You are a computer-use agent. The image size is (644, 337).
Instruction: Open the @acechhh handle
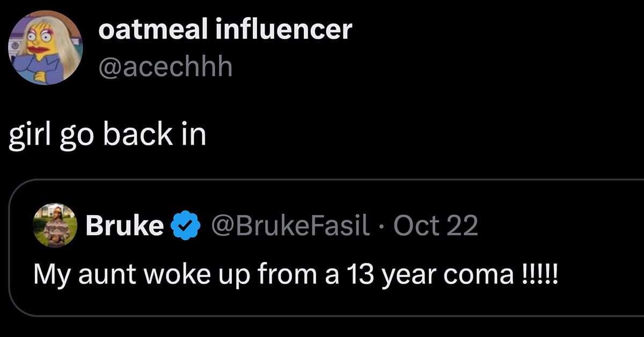pyautogui.click(x=165, y=68)
